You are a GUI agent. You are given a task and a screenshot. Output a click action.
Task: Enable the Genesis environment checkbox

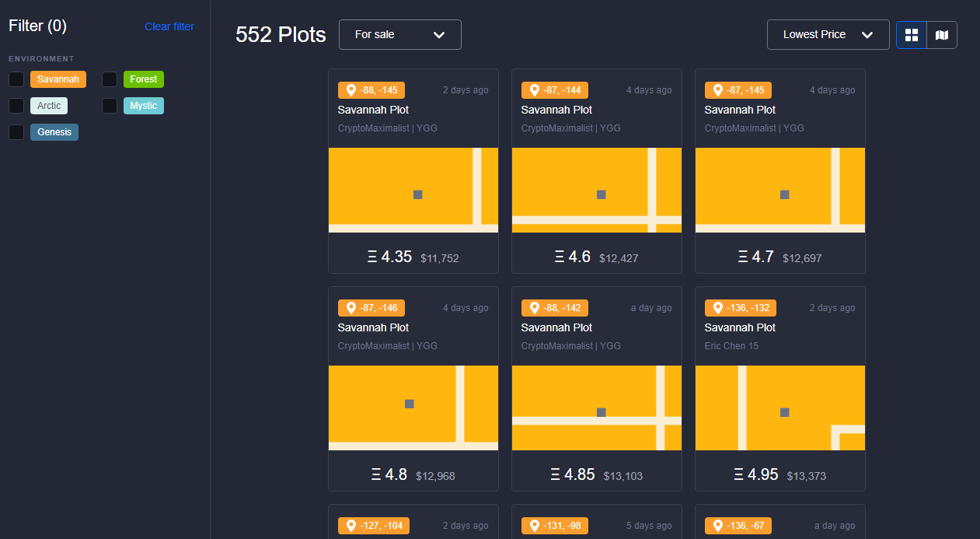pyautogui.click(x=16, y=132)
